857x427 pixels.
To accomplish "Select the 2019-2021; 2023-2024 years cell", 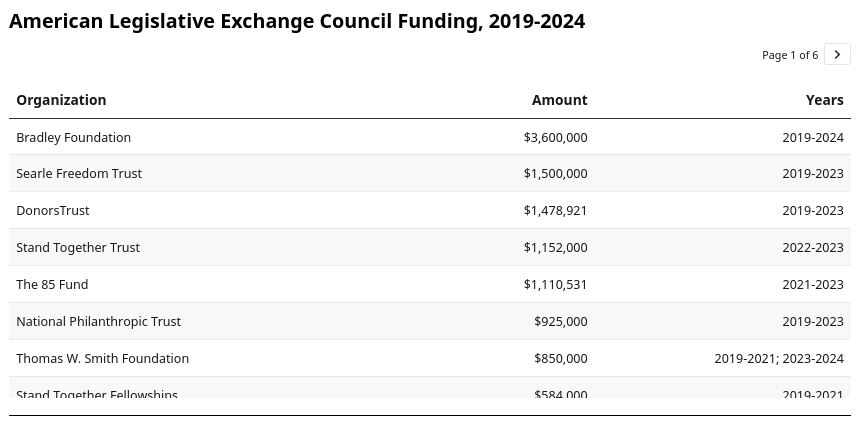I will (779, 358).
